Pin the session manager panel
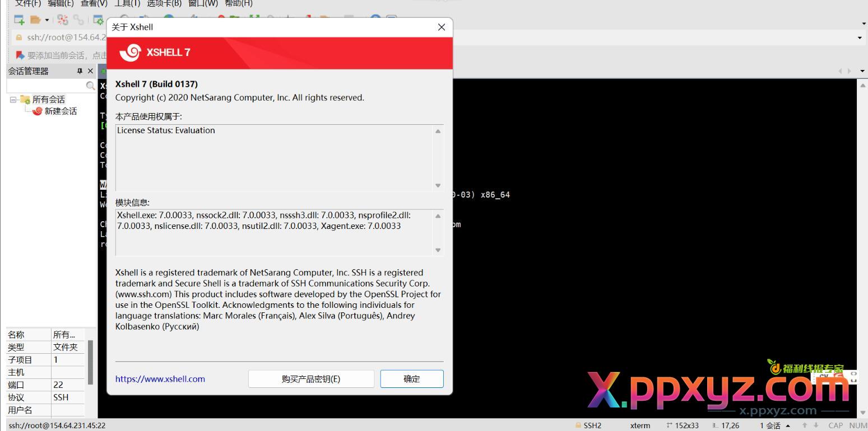Image resolution: width=868 pixels, height=431 pixels. pos(80,71)
